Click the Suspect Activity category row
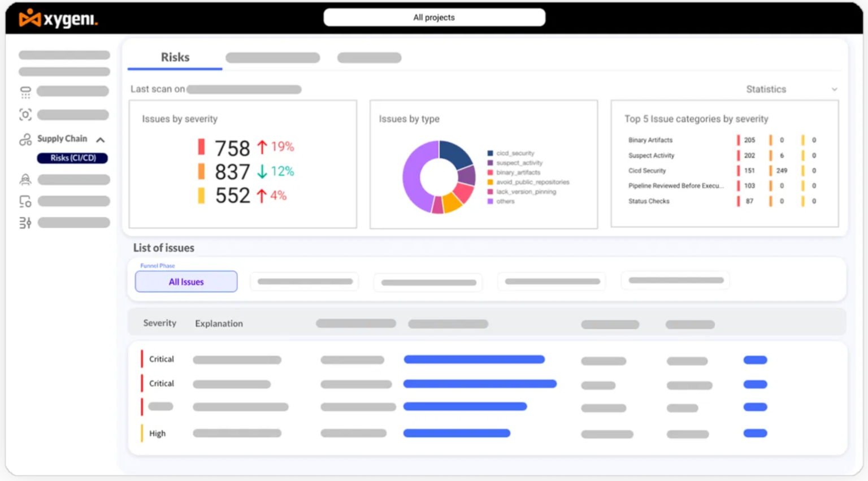 coord(723,155)
